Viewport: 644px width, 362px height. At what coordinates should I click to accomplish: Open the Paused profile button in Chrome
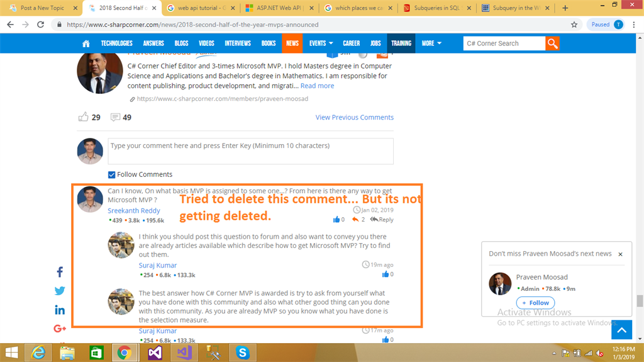click(607, 25)
